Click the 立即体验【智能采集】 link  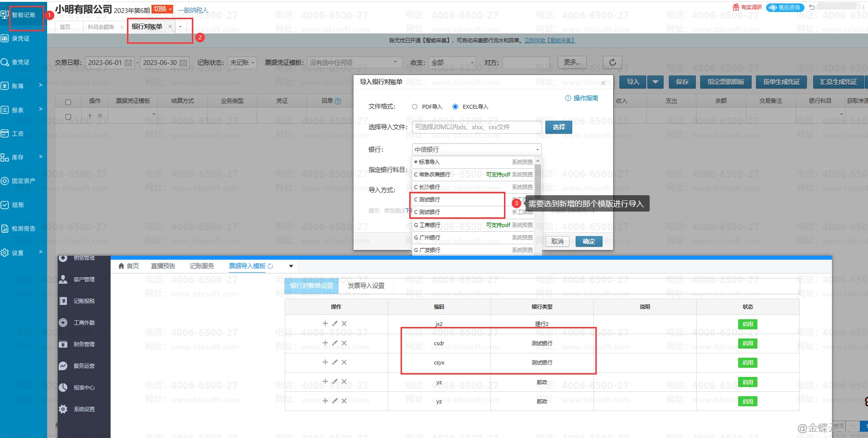coord(549,40)
